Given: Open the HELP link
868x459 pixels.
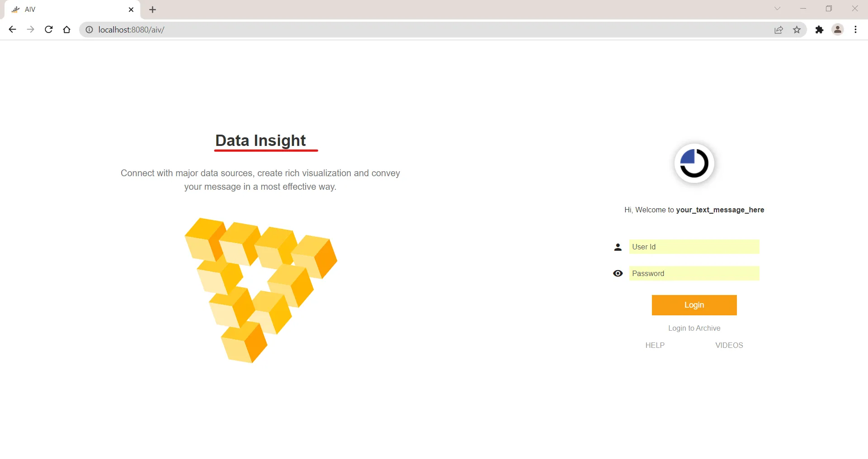Looking at the screenshot, I should point(655,345).
